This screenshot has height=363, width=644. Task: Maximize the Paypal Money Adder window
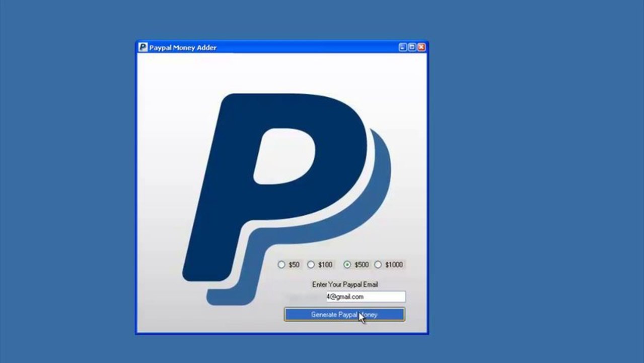(412, 47)
